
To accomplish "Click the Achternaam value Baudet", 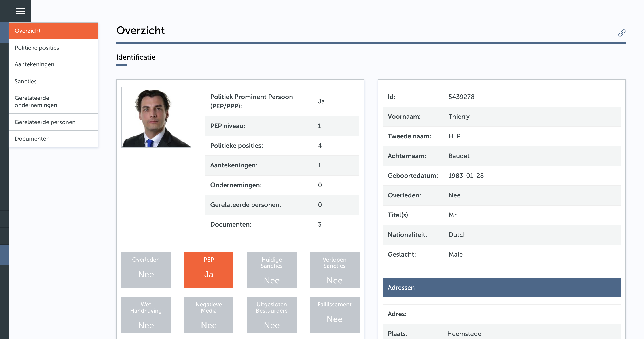I will point(459,156).
